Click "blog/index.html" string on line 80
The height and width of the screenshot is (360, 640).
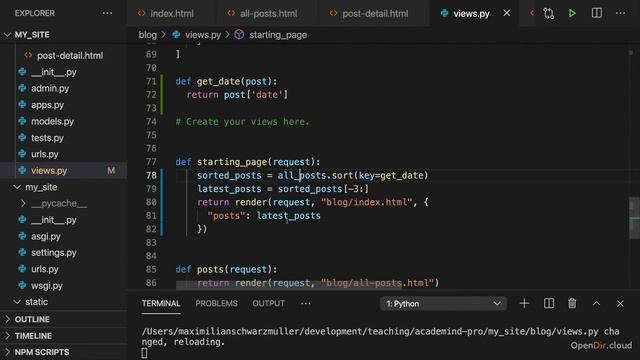click(367, 202)
